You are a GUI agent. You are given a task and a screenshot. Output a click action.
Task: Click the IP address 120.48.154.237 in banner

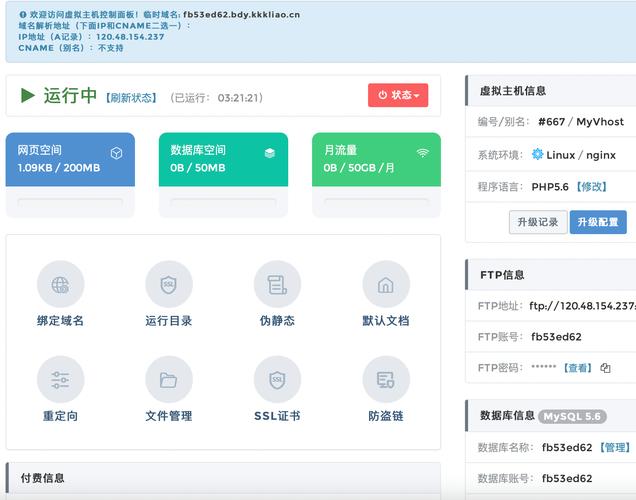(x=130, y=37)
